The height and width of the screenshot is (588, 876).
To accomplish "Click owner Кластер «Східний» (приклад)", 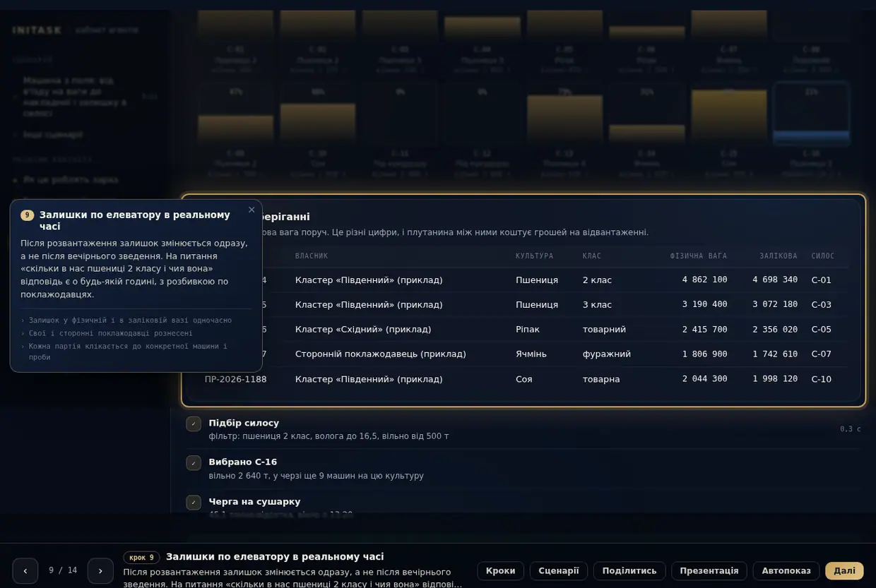I will point(363,330).
